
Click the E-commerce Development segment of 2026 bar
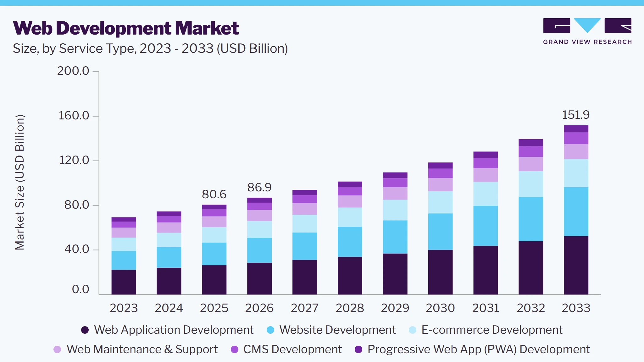(x=259, y=229)
